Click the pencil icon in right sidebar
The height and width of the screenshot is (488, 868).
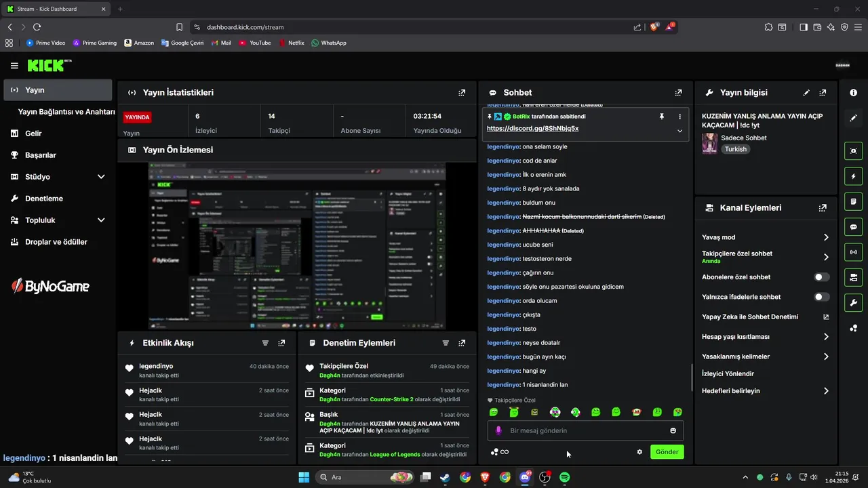[853, 118]
